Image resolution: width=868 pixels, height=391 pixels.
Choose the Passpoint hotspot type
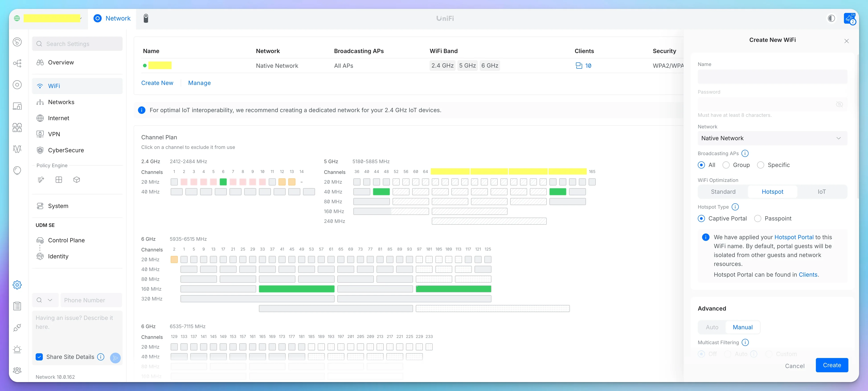tap(757, 218)
